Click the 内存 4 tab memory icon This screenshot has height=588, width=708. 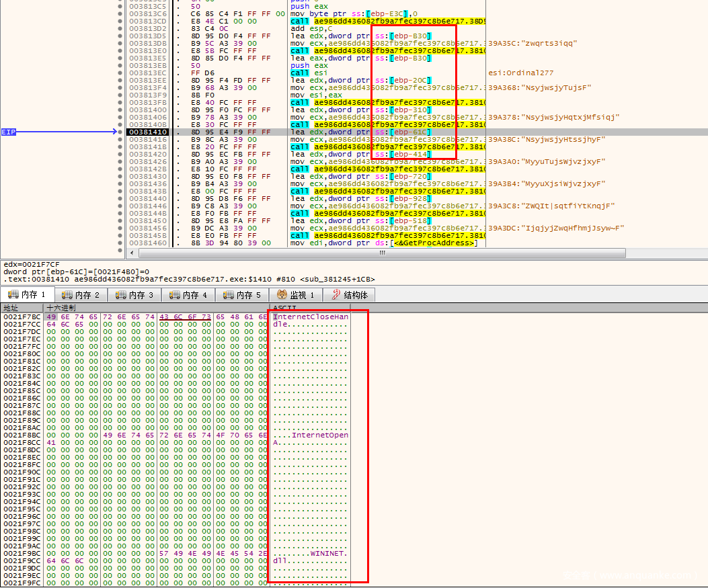(x=175, y=295)
